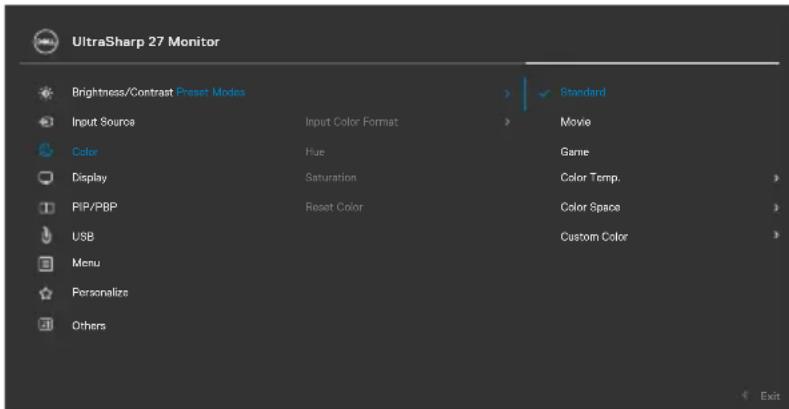789x409 pixels.
Task: Click the Exit arrow icon
Action: tap(746, 395)
